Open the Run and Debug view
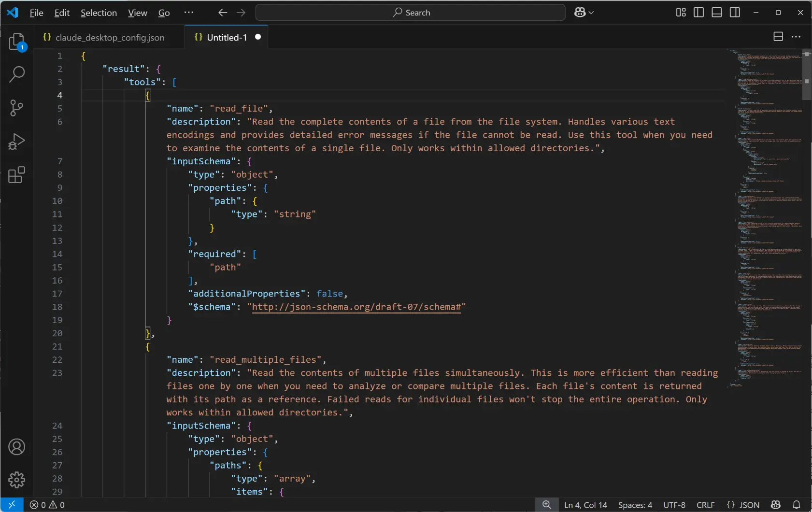This screenshot has width=812, height=512. (16, 142)
